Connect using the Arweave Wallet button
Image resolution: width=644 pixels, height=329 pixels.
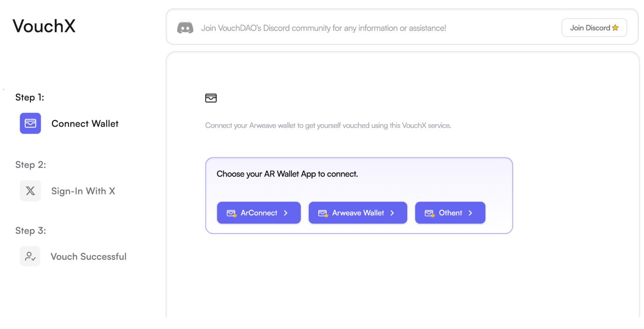358,213
